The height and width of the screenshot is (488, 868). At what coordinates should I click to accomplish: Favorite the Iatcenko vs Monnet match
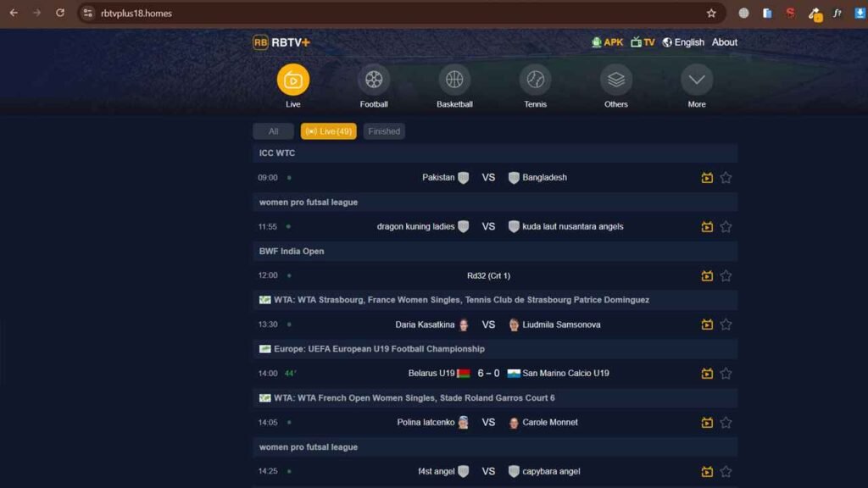point(726,423)
